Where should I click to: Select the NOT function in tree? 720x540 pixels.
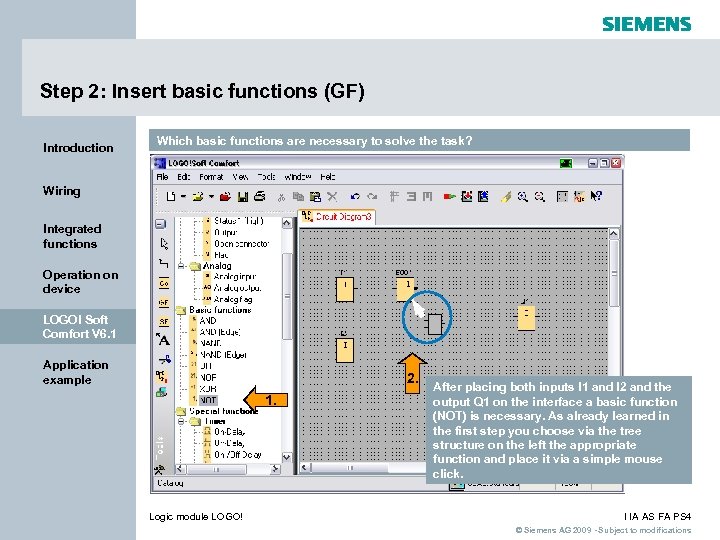point(208,400)
